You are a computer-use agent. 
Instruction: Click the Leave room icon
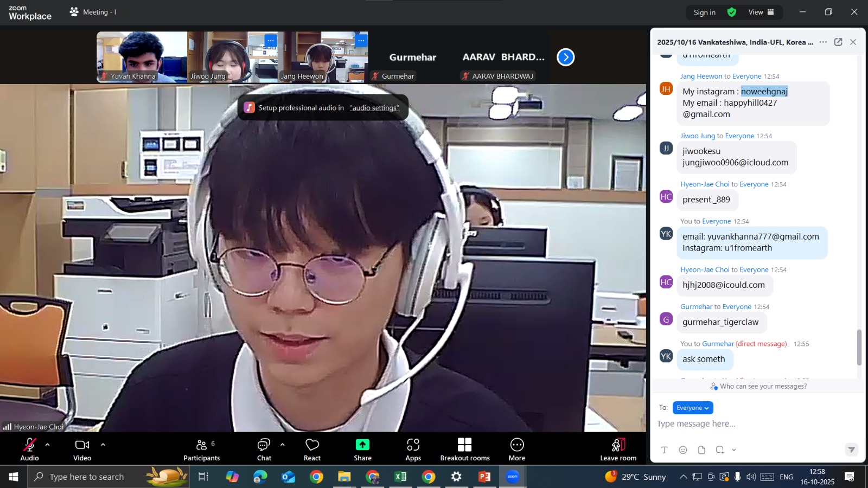(x=618, y=445)
